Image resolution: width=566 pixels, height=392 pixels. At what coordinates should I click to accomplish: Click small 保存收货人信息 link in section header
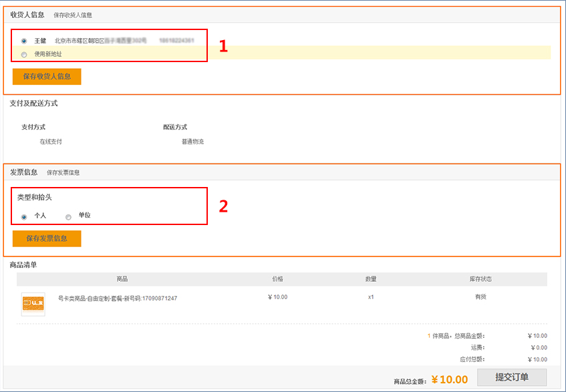73,15
